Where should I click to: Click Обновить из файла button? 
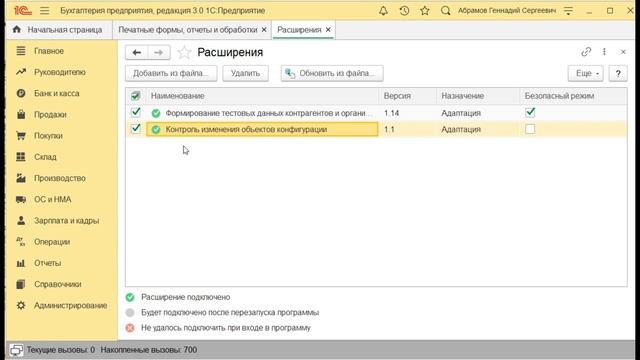click(x=332, y=73)
